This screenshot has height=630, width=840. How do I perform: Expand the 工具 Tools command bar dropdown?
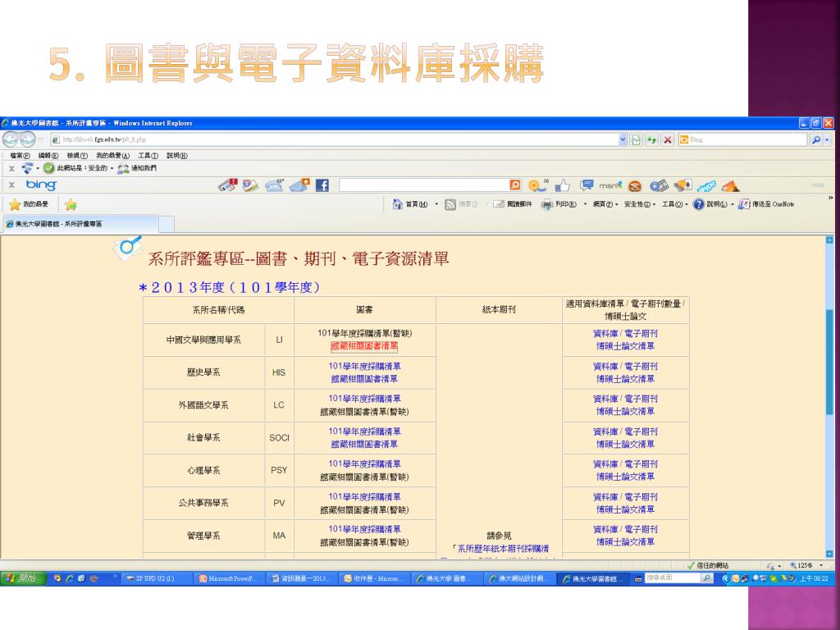click(x=674, y=204)
